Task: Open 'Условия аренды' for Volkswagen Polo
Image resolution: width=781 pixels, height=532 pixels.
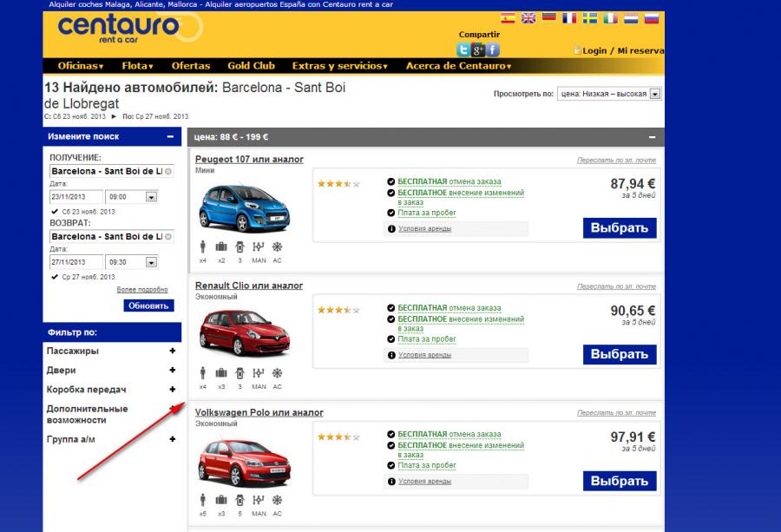Action: (x=424, y=482)
